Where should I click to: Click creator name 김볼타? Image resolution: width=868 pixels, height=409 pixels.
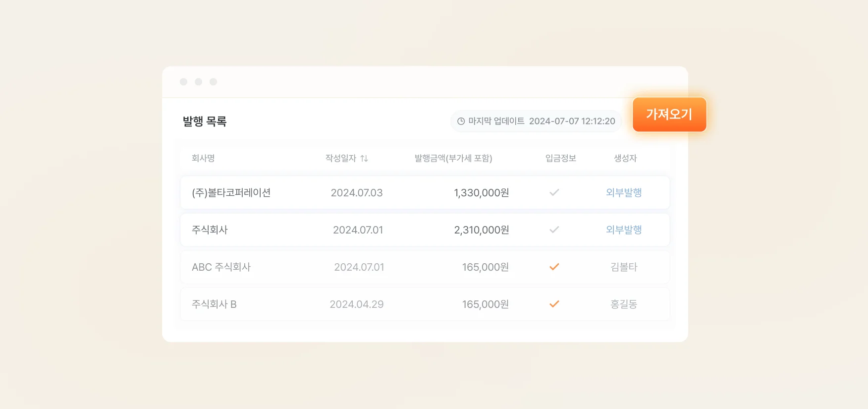pyautogui.click(x=624, y=267)
